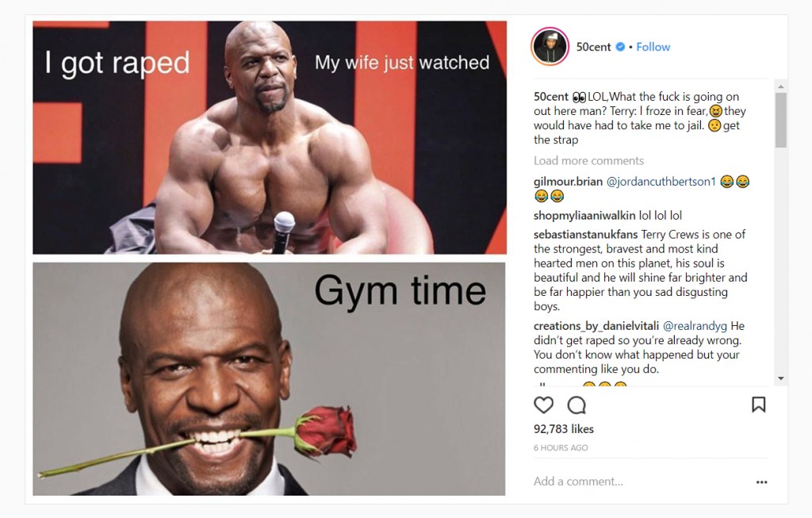The image size is (812, 518).
Task: Open shopmyliaaniwalkin profile
Action: pos(584,216)
